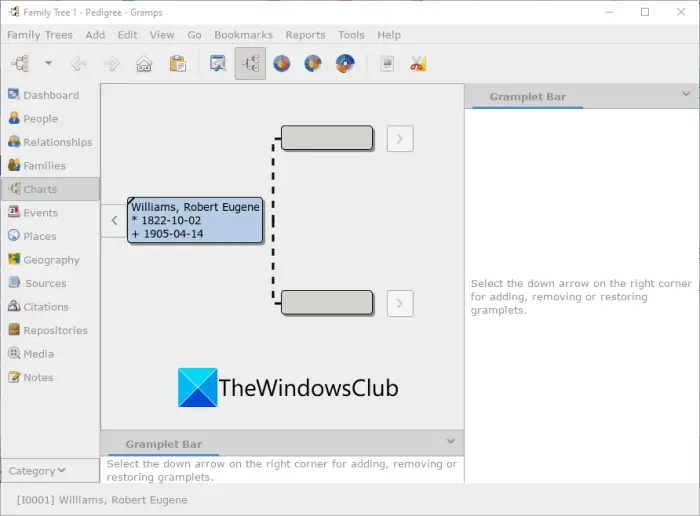Click status bar text [I0001] Williams, Robert Eugene
The height and width of the screenshot is (516, 700).
click(102, 500)
